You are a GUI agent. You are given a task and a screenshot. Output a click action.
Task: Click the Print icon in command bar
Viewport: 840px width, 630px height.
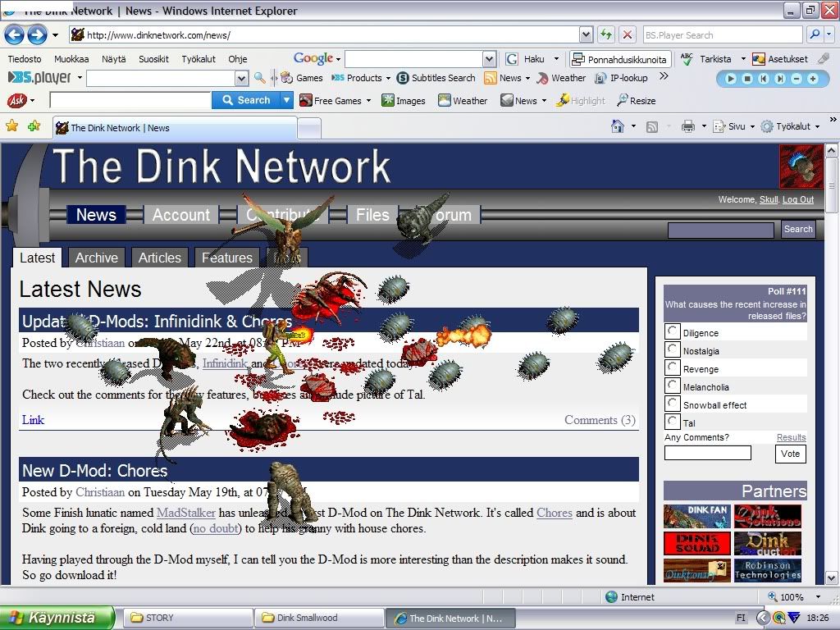[687, 126]
